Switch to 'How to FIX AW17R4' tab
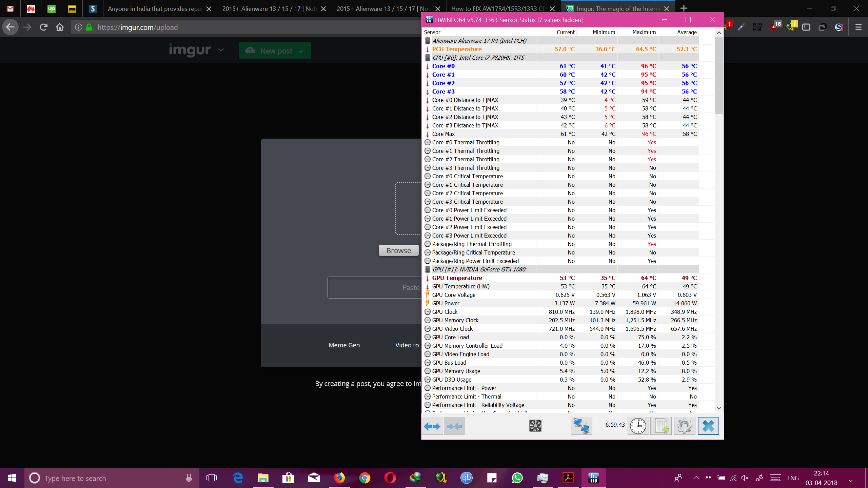868x488 pixels. pyautogui.click(x=503, y=8)
